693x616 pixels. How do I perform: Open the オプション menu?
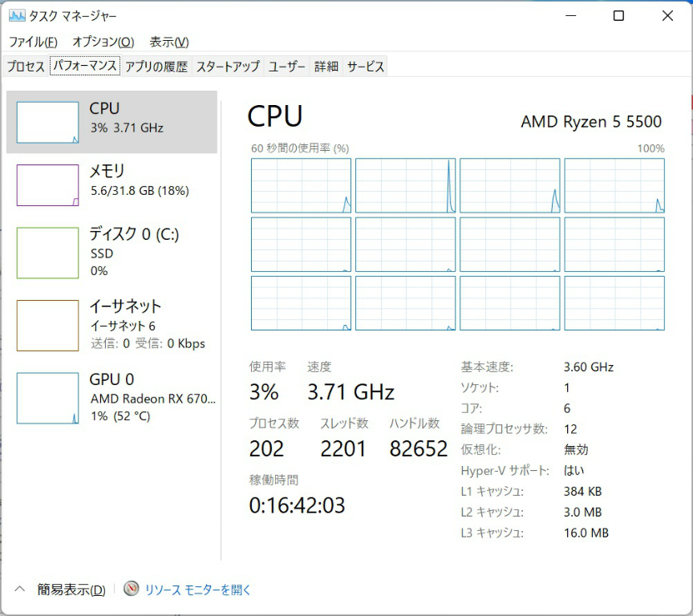103,42
